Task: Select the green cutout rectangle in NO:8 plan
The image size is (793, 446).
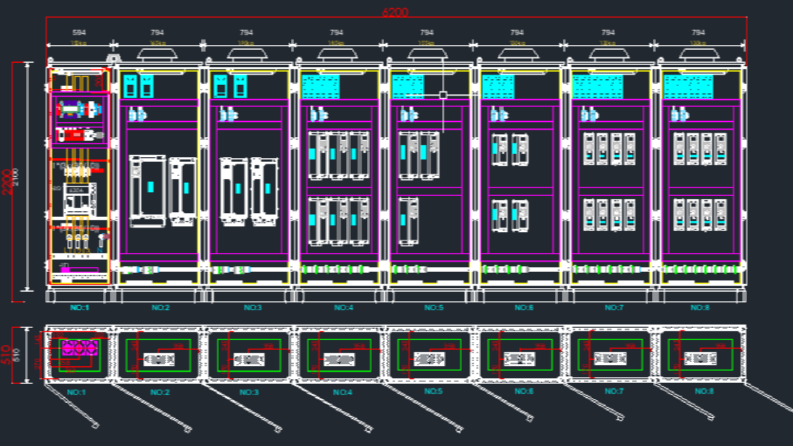Action: (700, 354)
